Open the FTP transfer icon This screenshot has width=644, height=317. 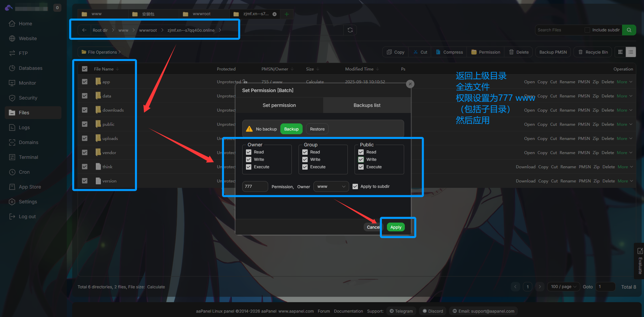coord(12,53)
